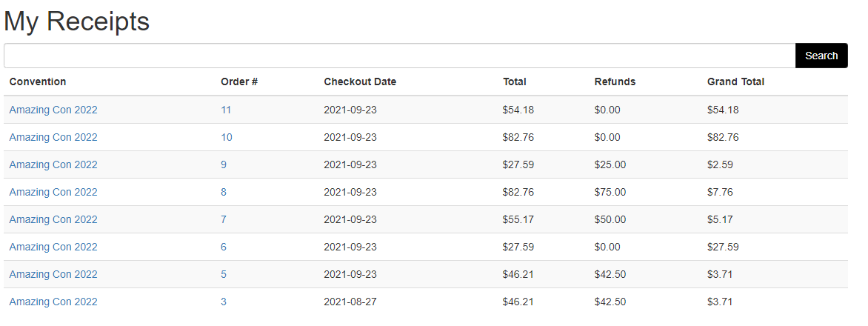868x326 pixels.
Task: Open Amazing Con 2022 link for order 9
Action: click(53, 164)
